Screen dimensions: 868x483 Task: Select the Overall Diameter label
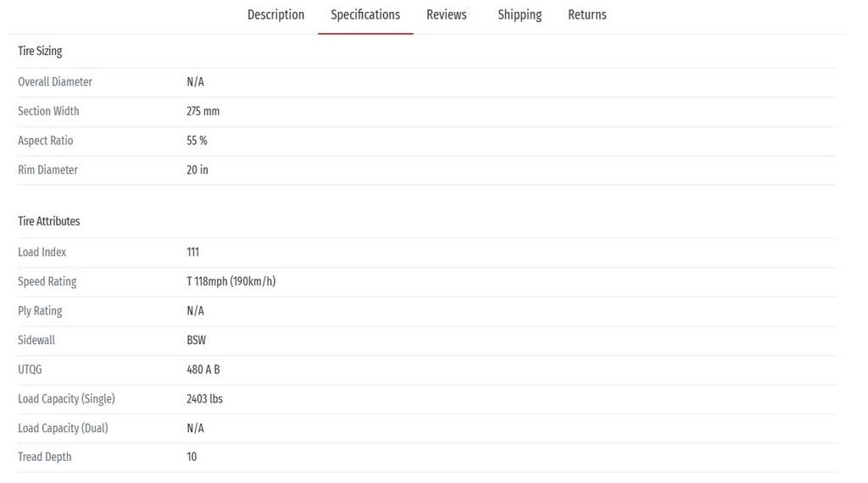point(55,82)
